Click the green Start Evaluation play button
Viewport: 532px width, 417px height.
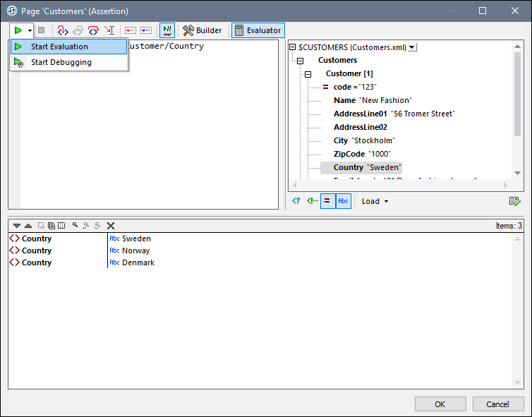(x=18, y=30)
